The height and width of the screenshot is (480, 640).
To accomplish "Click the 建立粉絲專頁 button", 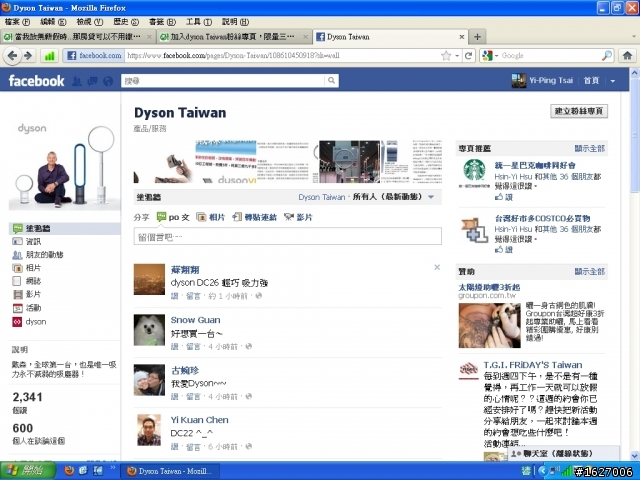I will tap(579, 111).
